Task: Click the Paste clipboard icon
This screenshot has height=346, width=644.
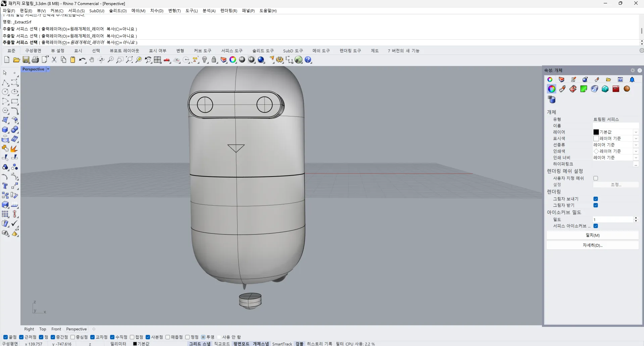Action: point(72,60)
